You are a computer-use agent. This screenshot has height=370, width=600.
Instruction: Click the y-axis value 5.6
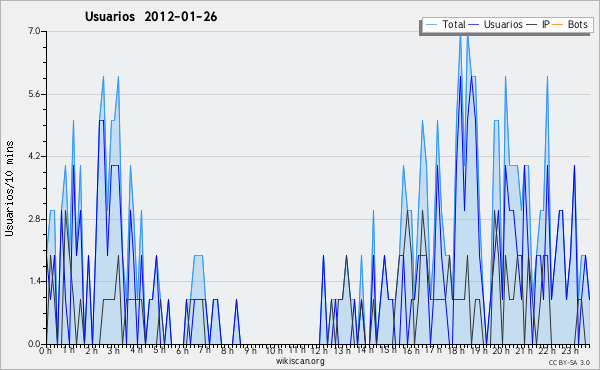tap(34, 94)
